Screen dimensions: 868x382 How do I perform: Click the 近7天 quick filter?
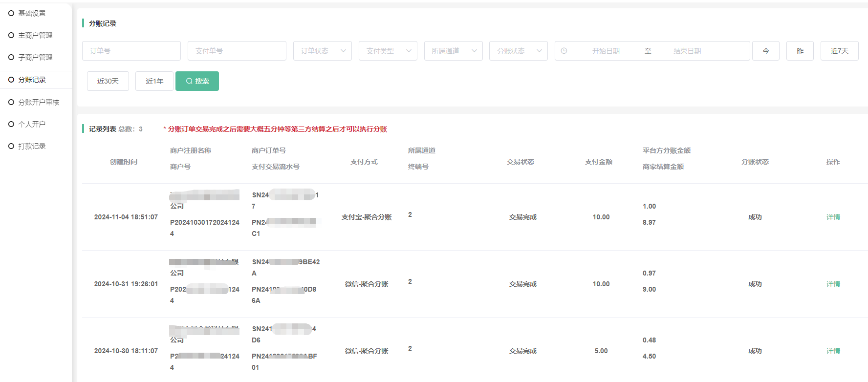click(x=839, y=51)
